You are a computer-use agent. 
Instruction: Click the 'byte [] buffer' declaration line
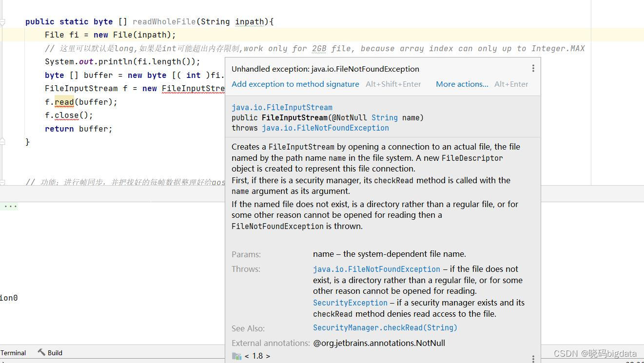pos(135,75)
